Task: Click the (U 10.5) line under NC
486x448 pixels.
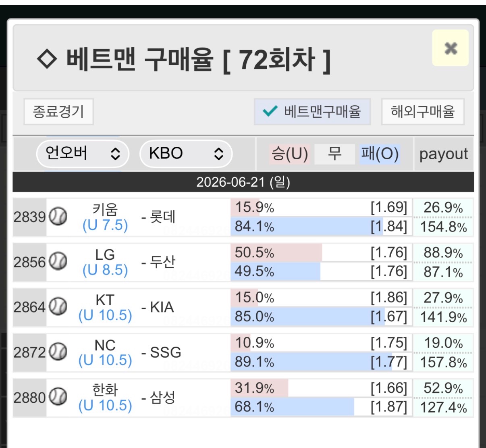Action: click(x=105, y=360)
